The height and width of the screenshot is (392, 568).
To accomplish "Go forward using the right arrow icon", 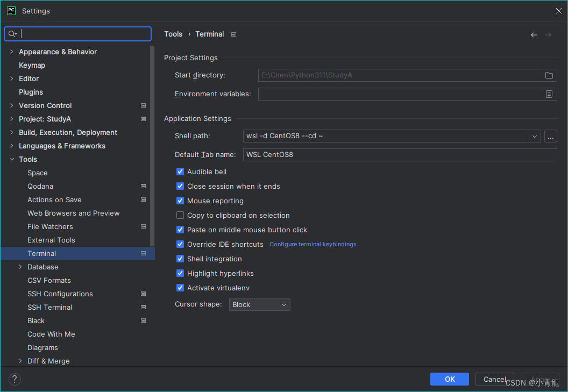I will point(548,35).
